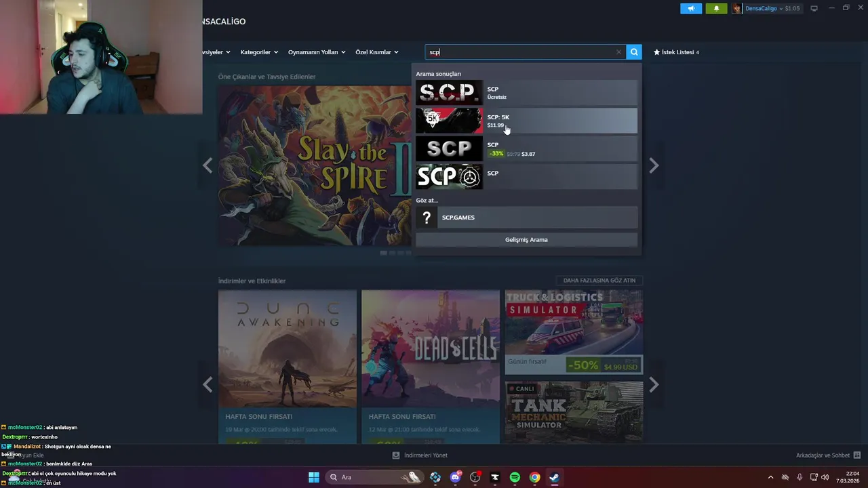This screenshot has width=868, height=488.
Task: Open Spotify from the taskbar
Action: [x=515, y=477]
